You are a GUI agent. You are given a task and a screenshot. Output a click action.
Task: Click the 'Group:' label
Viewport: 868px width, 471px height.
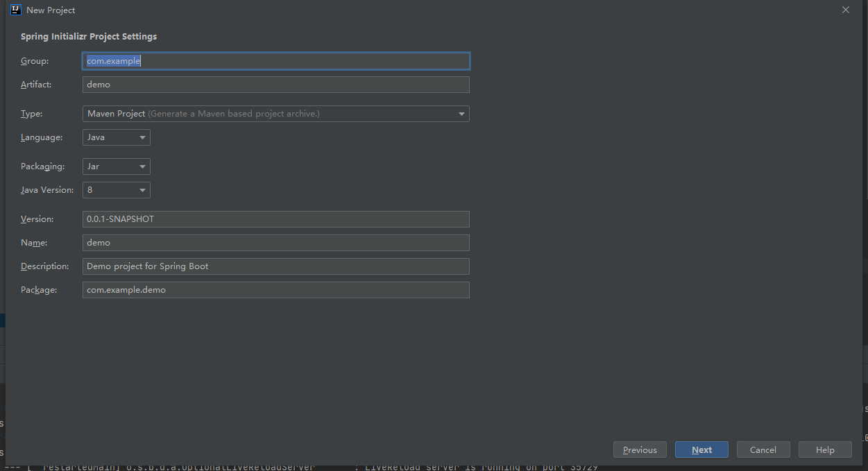pyautogui.click(x=35, y=61)
